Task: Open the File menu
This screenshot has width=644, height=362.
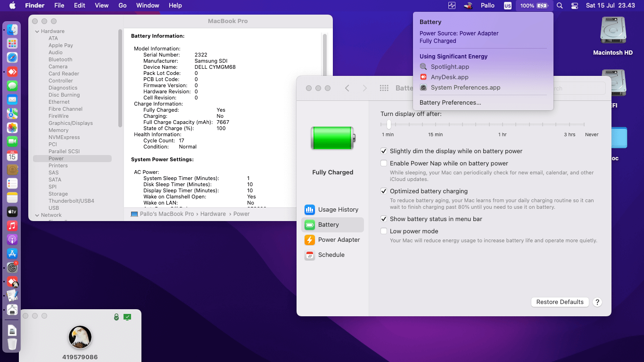Action: 59,6
